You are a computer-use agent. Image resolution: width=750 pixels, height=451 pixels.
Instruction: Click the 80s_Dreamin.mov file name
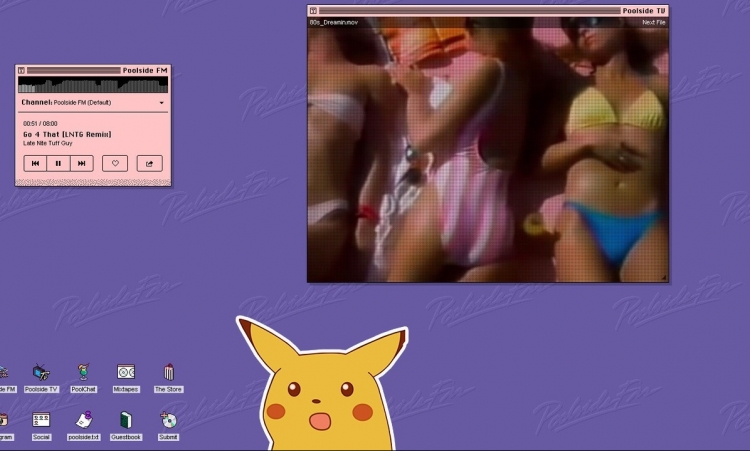pos(334,22)
